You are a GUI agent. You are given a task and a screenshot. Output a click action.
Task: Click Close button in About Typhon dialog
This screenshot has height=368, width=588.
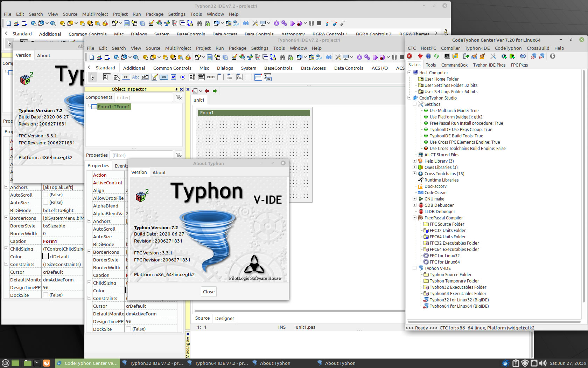point(209,292)
